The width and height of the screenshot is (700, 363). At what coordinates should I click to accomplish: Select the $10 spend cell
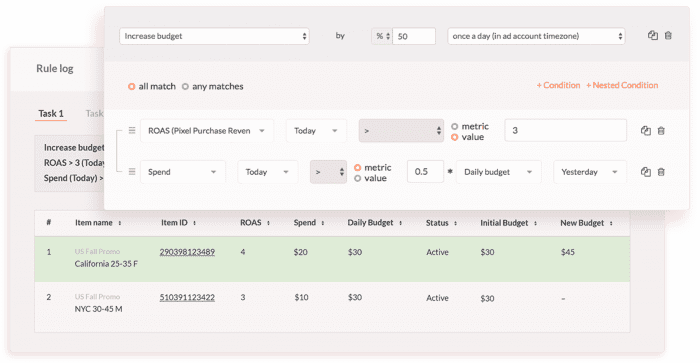(x=301, y=297)
